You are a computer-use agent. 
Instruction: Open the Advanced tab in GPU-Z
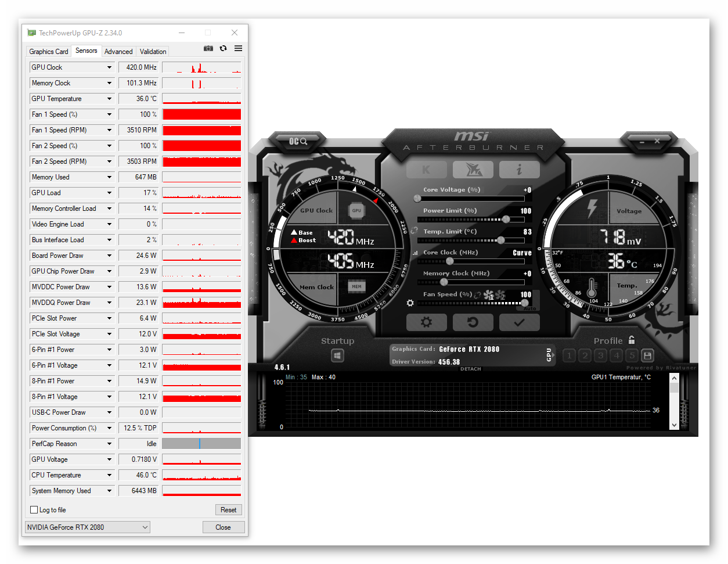click(x=118, y=52)
